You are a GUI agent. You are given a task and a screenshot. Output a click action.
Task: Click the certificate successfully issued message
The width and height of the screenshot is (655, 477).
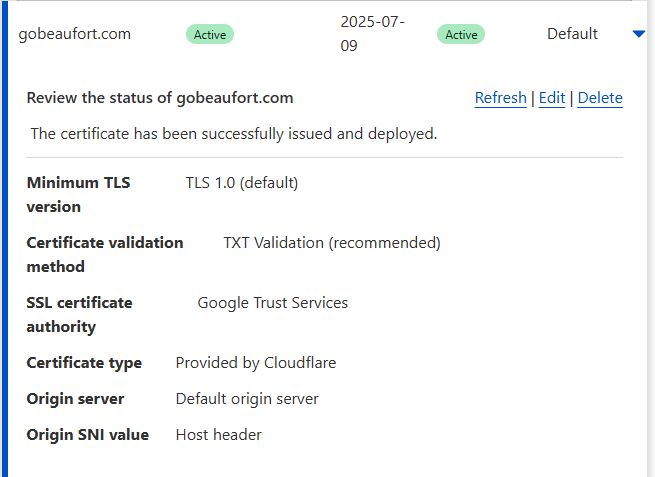tap(234, 134)
